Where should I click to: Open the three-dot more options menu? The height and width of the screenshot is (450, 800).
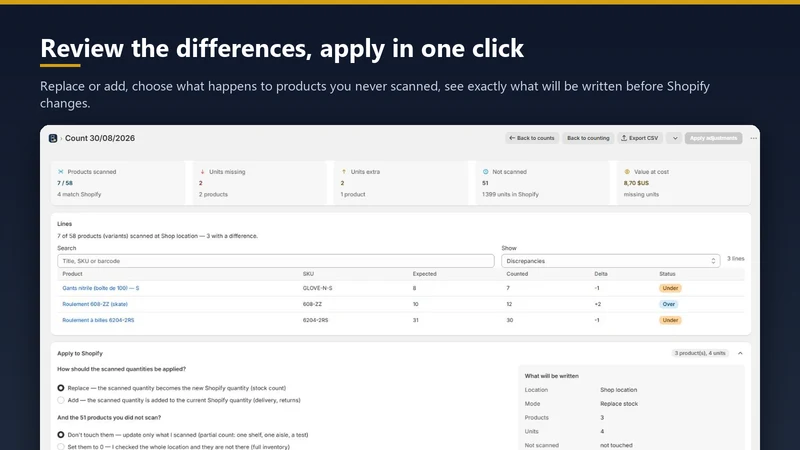click(x=753, y=138)
